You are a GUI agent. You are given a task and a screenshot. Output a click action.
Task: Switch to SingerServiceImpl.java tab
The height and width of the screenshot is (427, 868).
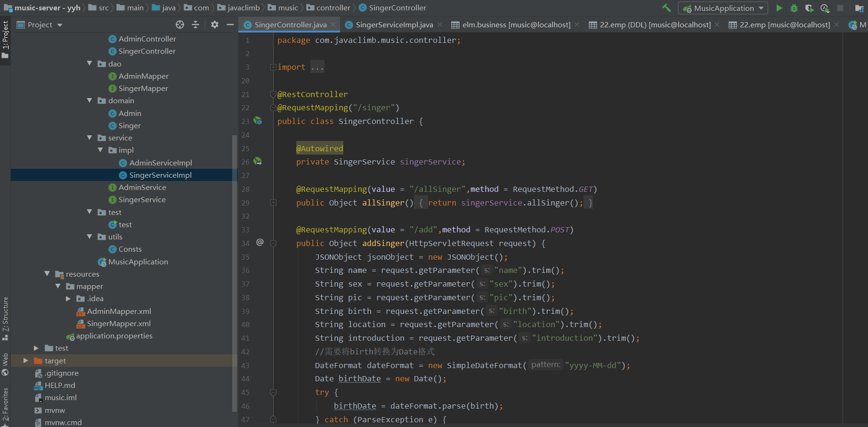394,25
